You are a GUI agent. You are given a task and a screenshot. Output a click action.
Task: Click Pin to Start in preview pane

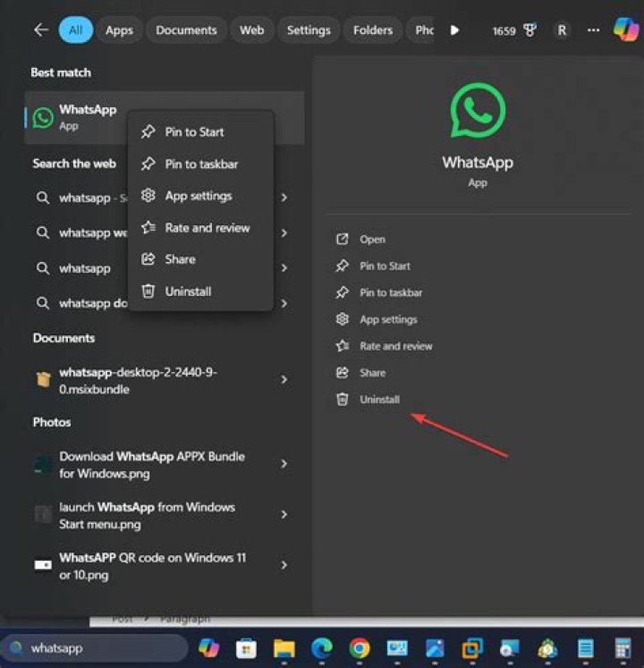pyautogui.click(x=373, y=266)
